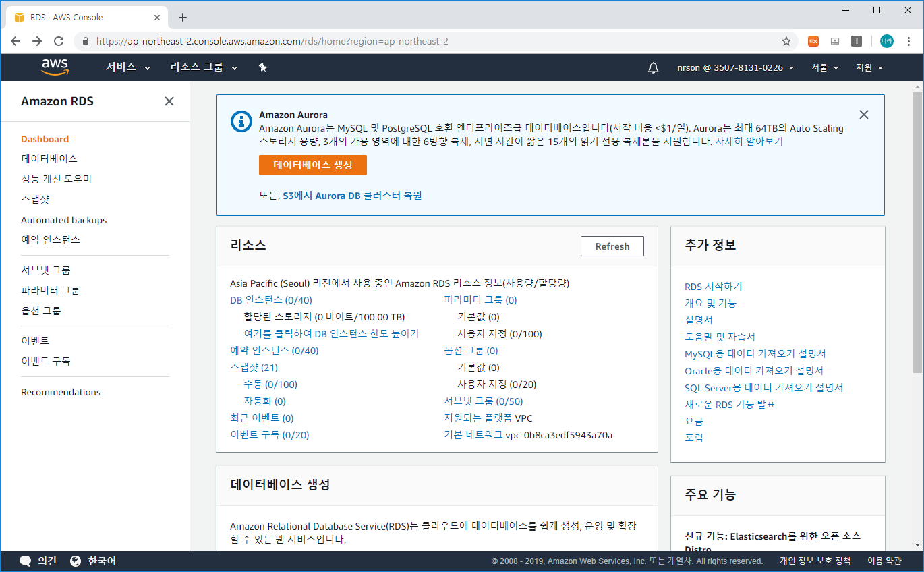924x572 pixels.
Task: Open the pin shortcut icon in AWS navbar
Action: click(x=263, y=67)
